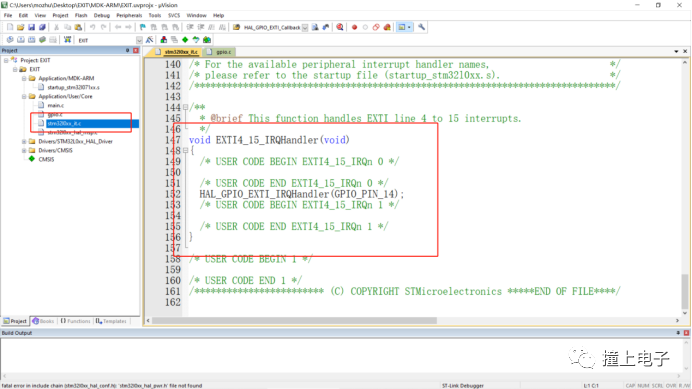This screenshot has width=692, height=389.
Task: Open the window layout dropdown arrow
Action: point(409,27)
